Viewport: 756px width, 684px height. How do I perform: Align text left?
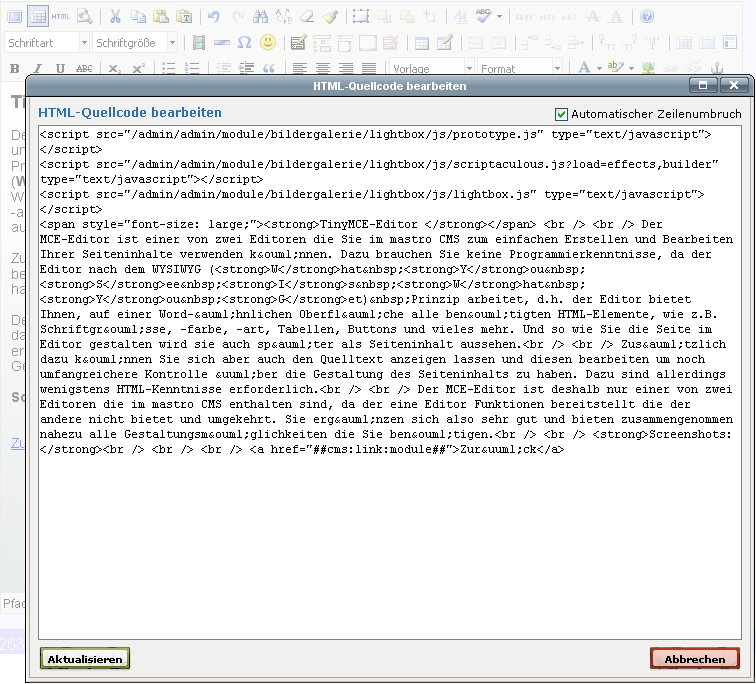click(299, 68)
